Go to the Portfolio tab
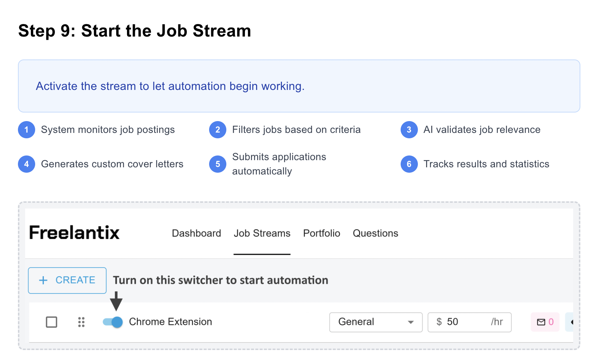 click(x=321, y=233)
